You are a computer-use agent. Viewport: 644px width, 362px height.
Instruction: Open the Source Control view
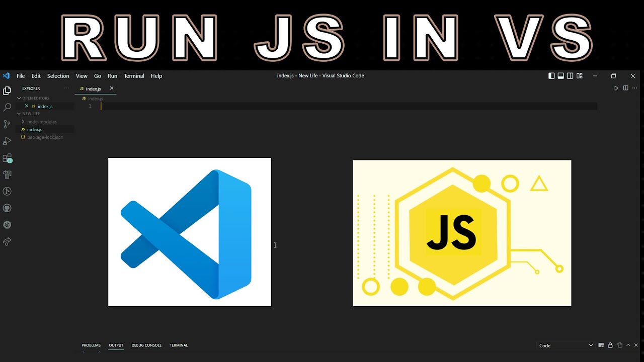[7, 124]
